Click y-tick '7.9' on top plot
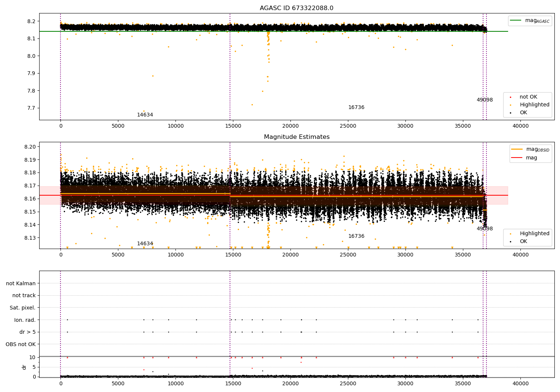The image size is (560, 392). click(x=31, y=74)
